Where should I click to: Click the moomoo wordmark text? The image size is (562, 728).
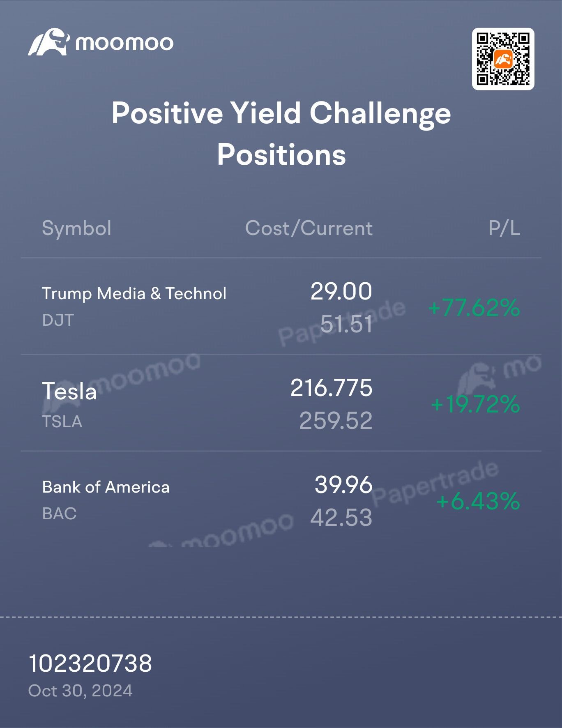tap(124, 43)
